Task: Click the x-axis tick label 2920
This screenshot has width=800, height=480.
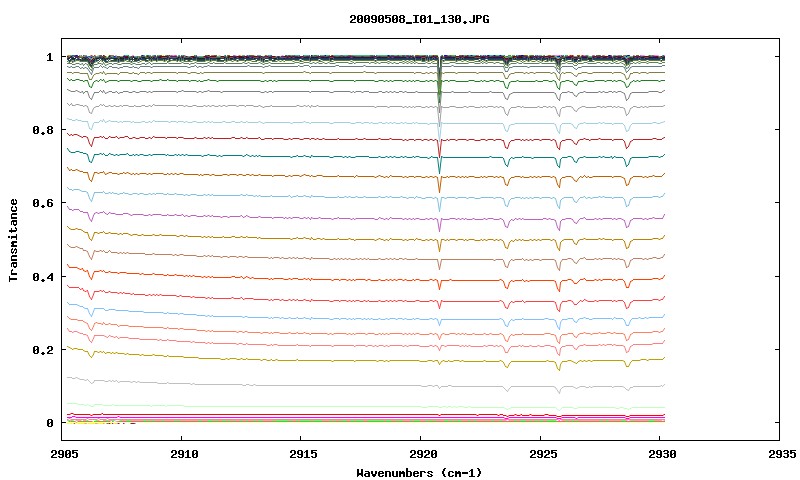Action: pyautogui.click(x=423, y=454)
